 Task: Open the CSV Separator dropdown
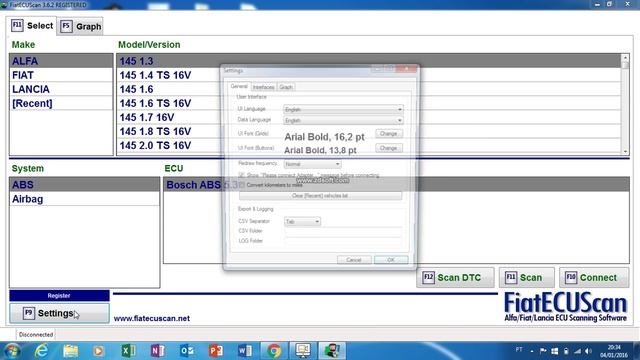click(x=302, y=221)
